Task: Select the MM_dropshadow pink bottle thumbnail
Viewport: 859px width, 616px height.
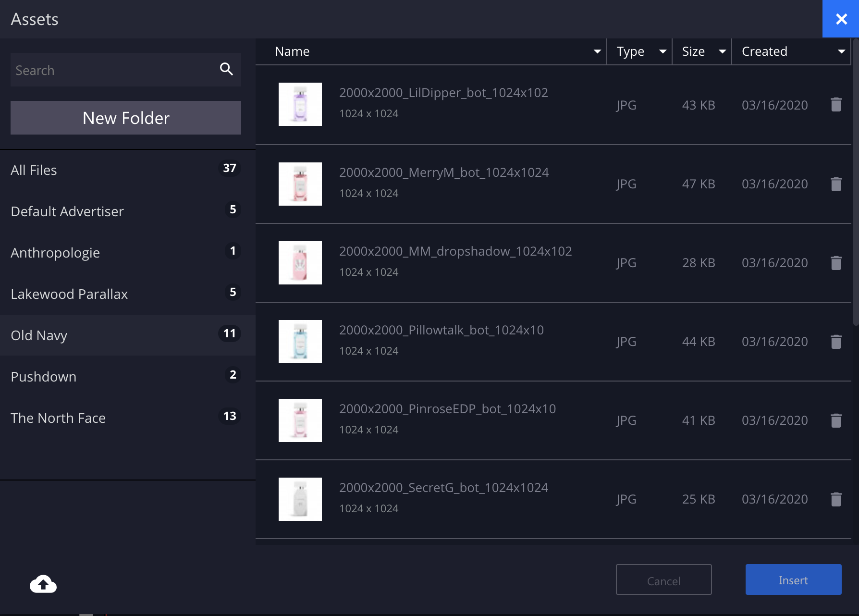Action: pyautogui.click(x=300, y=263)
